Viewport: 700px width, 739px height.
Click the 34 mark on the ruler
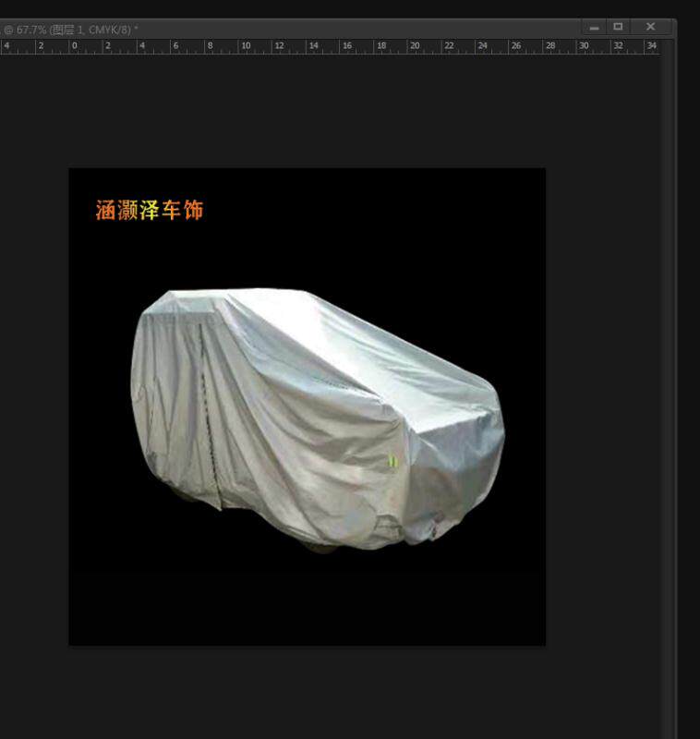[x=651, y=45]
